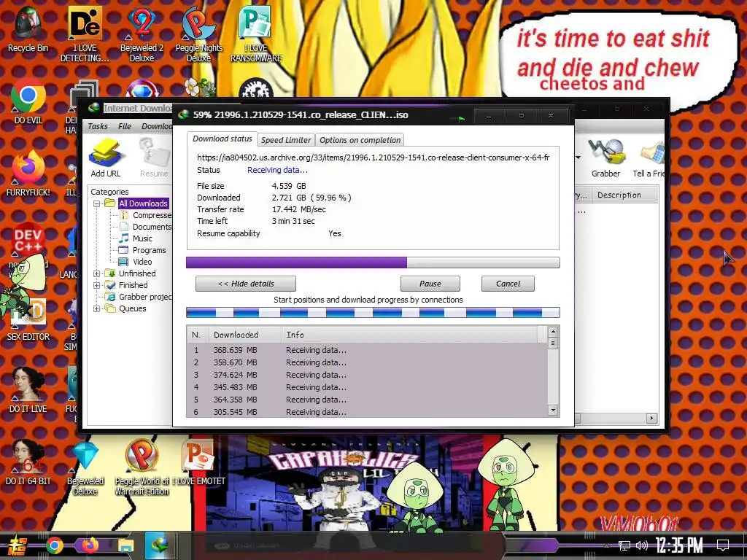
Task: Switch to the Download status tab
Action: (x=222, y=139)
